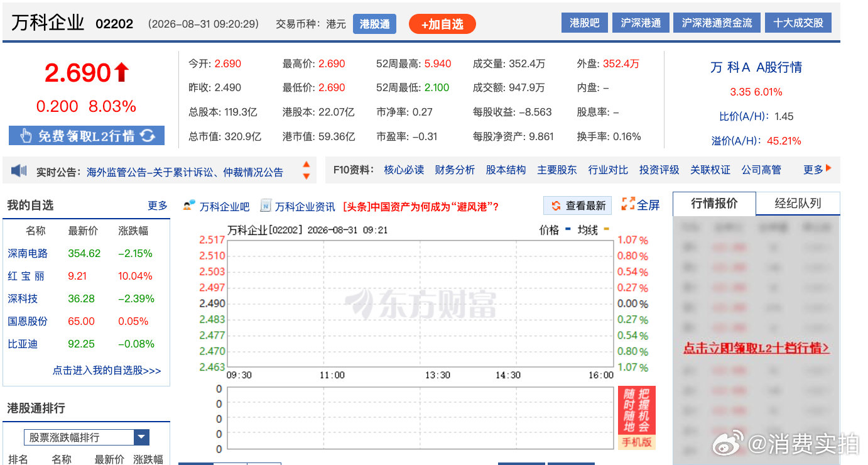Select 深科技 in watchlist
The height and width of the screenshot is (465, 868).
pyautogui.click(x=23, y=298)
